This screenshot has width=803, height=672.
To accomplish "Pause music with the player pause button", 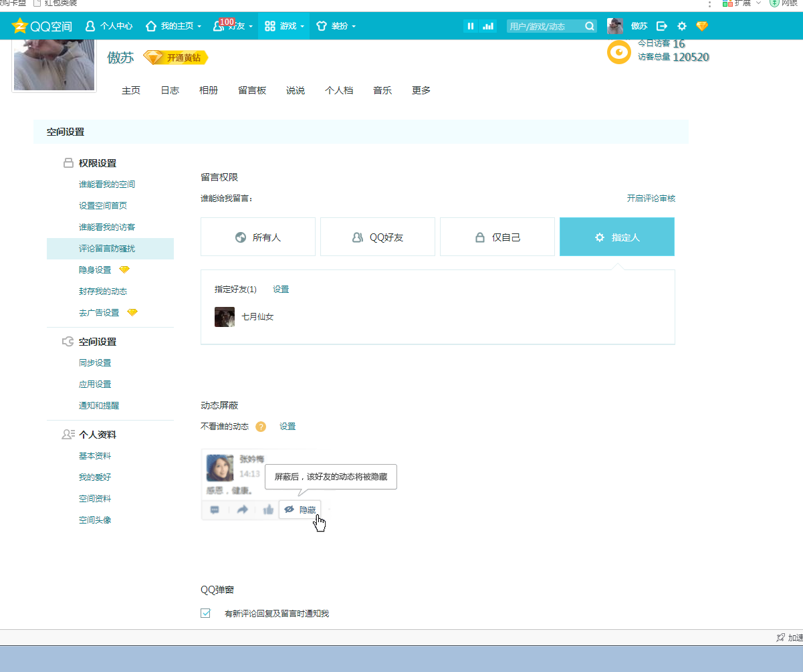I will (x=471, y=26).
